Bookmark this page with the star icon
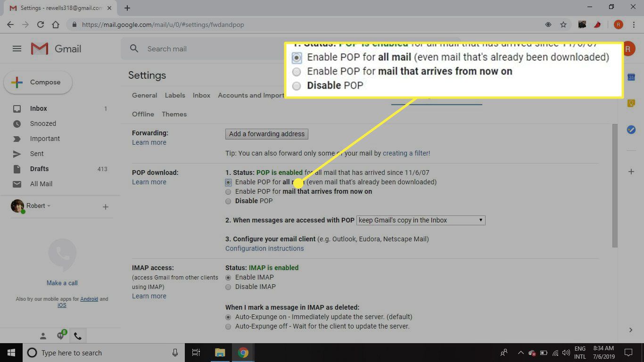This screenshot has height=362, width=644. point(563,25)
